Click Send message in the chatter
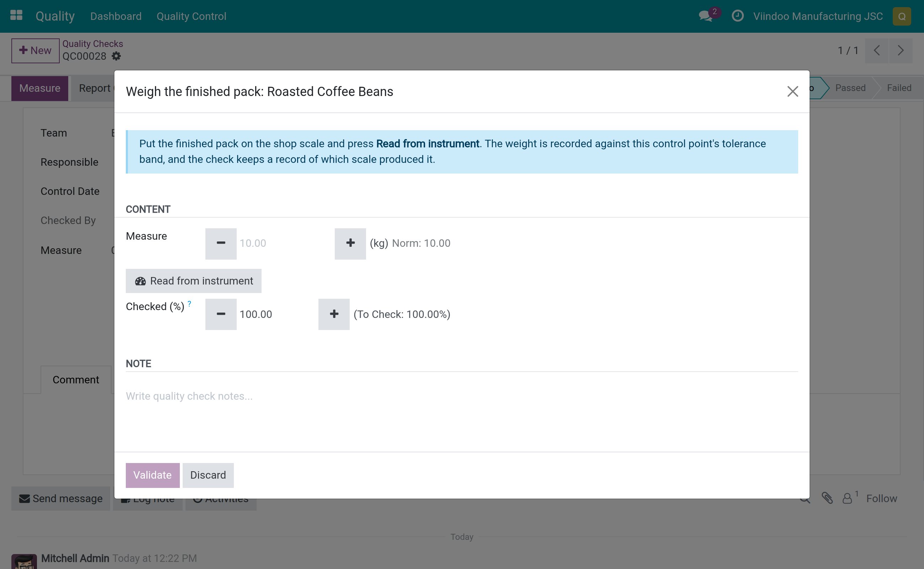 61,498
